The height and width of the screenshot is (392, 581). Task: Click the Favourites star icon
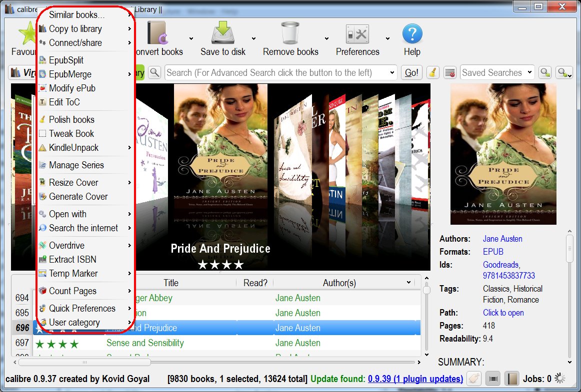coord(28,33)
